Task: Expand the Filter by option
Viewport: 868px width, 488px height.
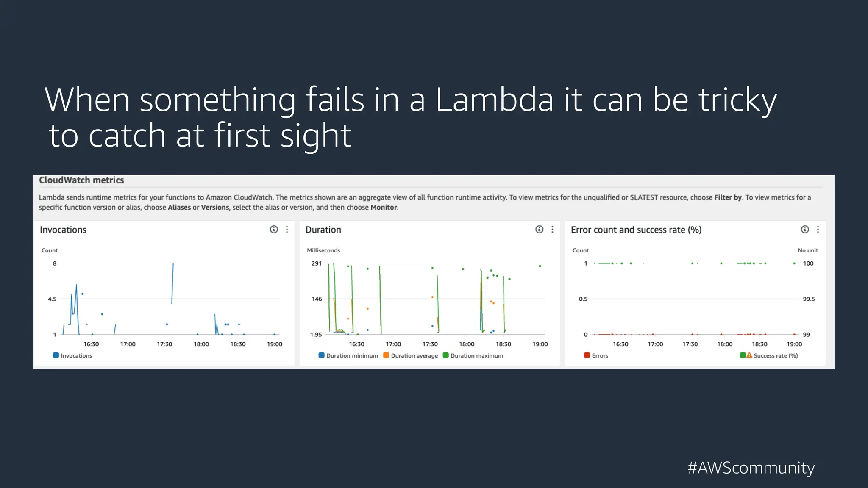Action: (728, 197)
